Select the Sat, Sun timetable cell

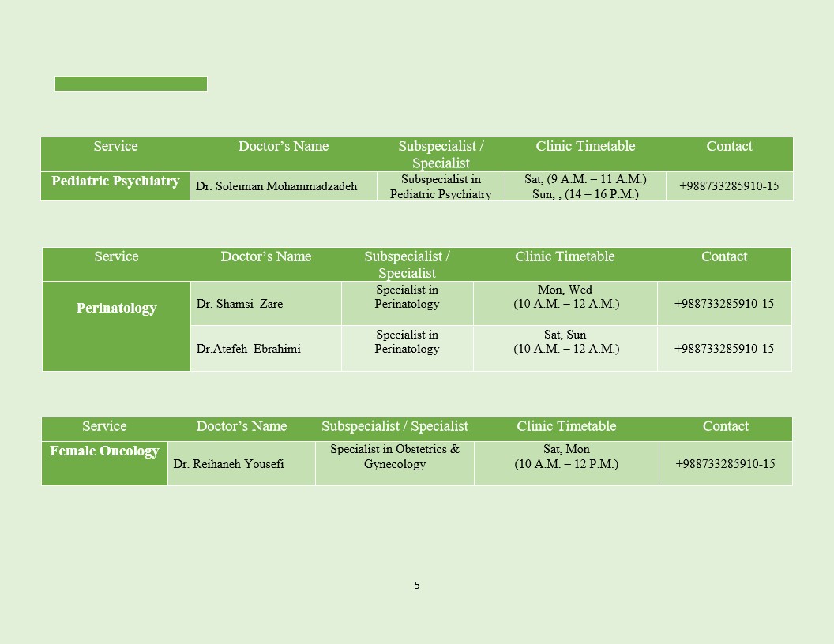pos(565,342)
